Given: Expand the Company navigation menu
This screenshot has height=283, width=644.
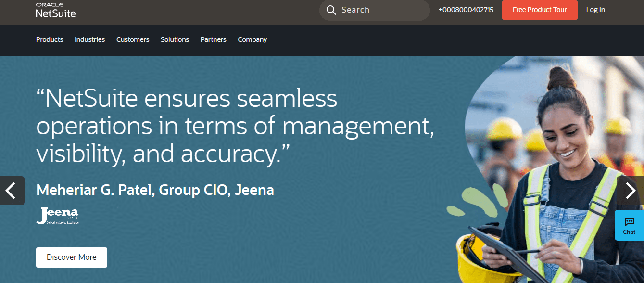Looking at the screenshot, I should [x=252, y=39].
